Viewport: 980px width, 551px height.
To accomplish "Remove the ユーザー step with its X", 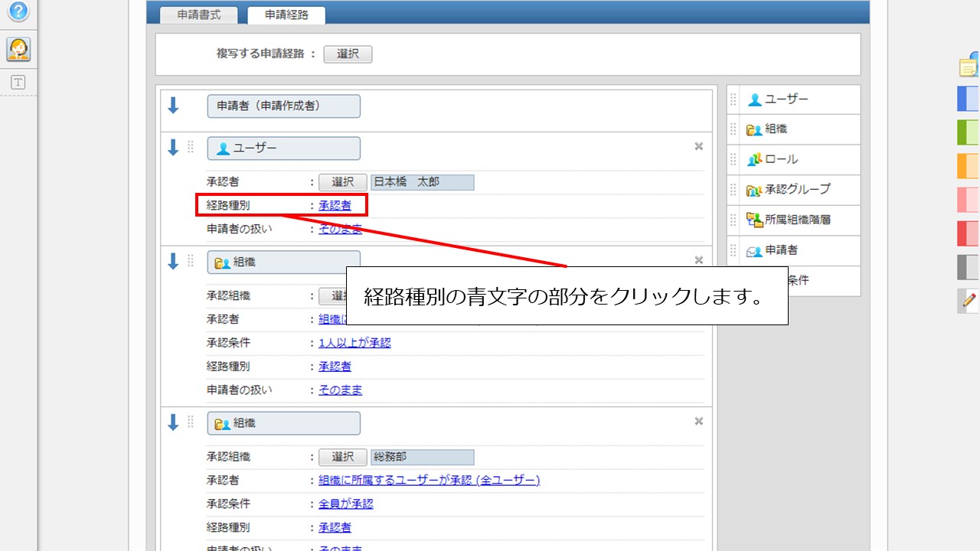I will [x=698, y=146].
